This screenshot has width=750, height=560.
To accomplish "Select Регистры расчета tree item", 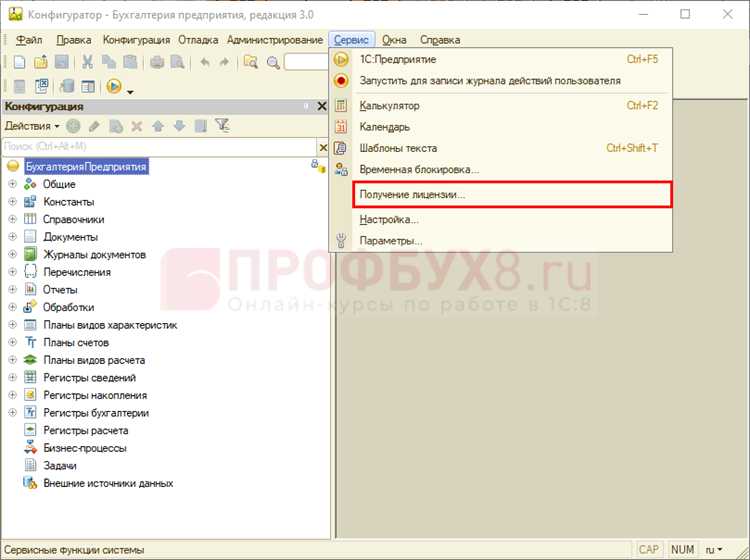I will pos(86,430).
